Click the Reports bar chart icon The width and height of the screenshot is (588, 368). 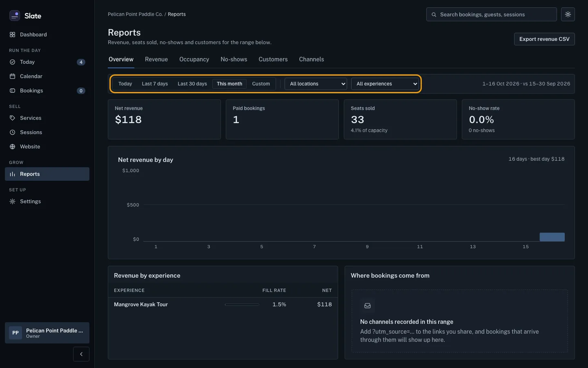pyautogui.click(x=12, y=174)
